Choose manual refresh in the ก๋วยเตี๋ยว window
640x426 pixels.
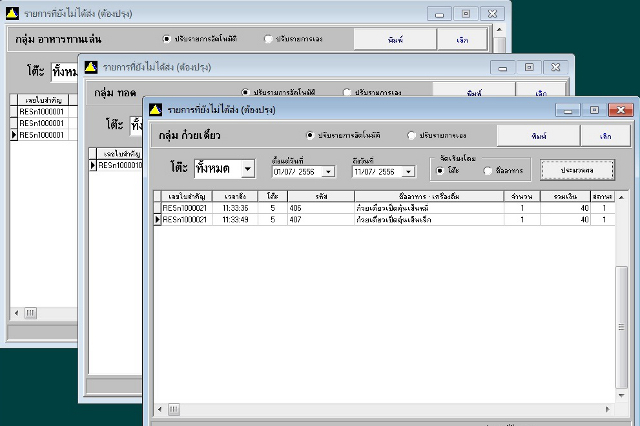[411, 135]
